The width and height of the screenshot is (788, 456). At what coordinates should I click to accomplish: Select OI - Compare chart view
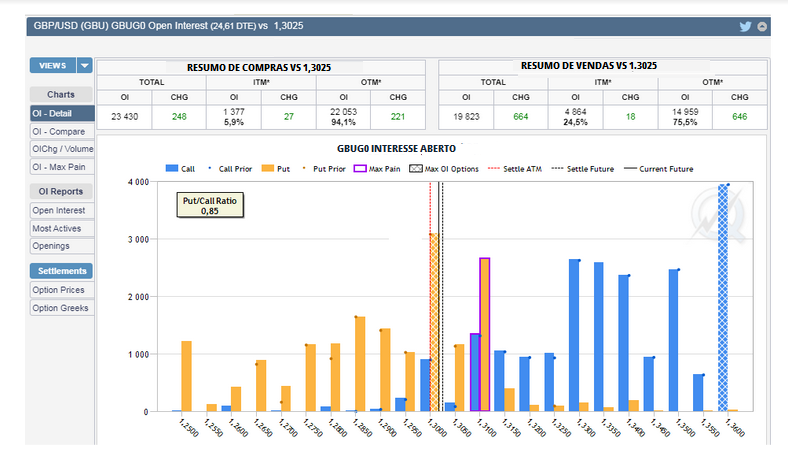click(62, 132)
